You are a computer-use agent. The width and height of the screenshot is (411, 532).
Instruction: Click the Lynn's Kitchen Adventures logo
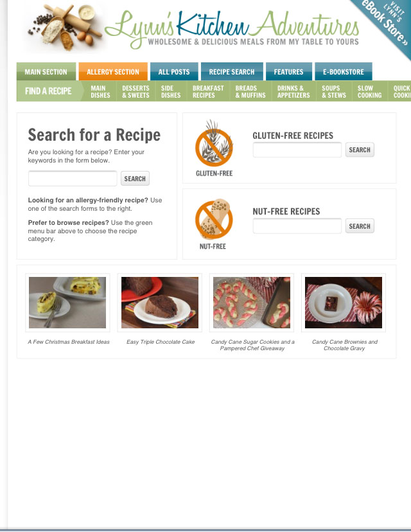pyautogui.click(x=232, y=29)
